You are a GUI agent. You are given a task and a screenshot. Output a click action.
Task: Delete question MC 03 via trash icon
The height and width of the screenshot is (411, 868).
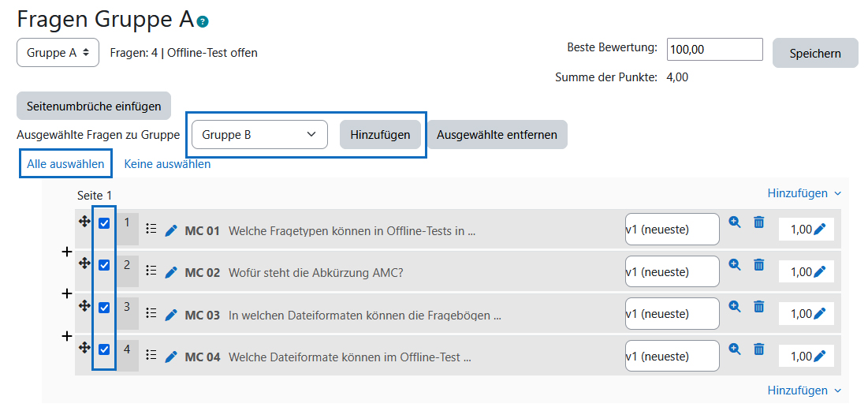(759, 306)
